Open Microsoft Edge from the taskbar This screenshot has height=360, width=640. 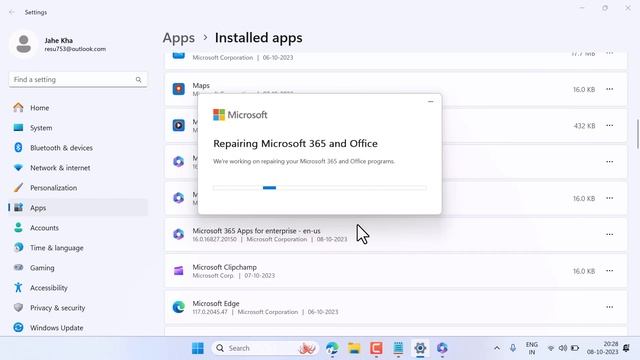[332, 348]
